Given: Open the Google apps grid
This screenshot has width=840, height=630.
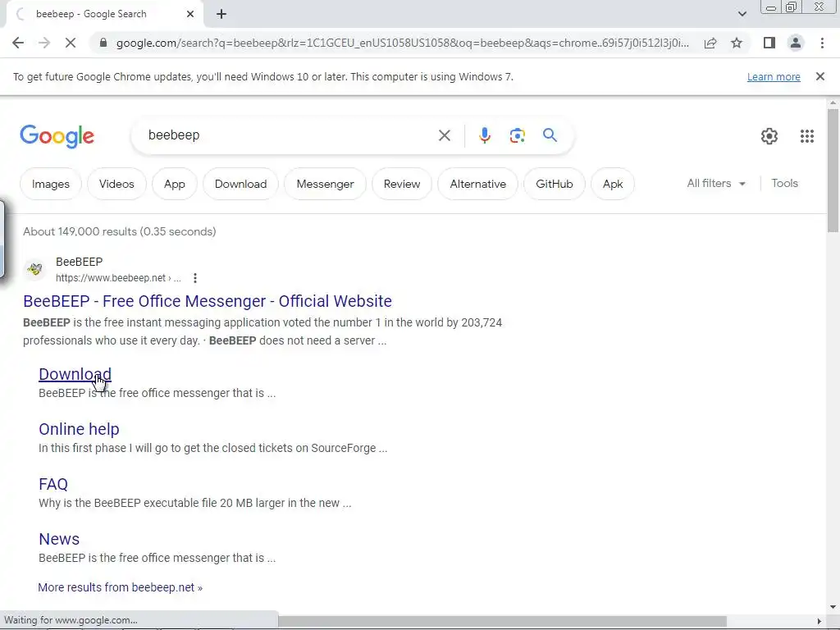Looking at the screenshot, I should point(807,136).
